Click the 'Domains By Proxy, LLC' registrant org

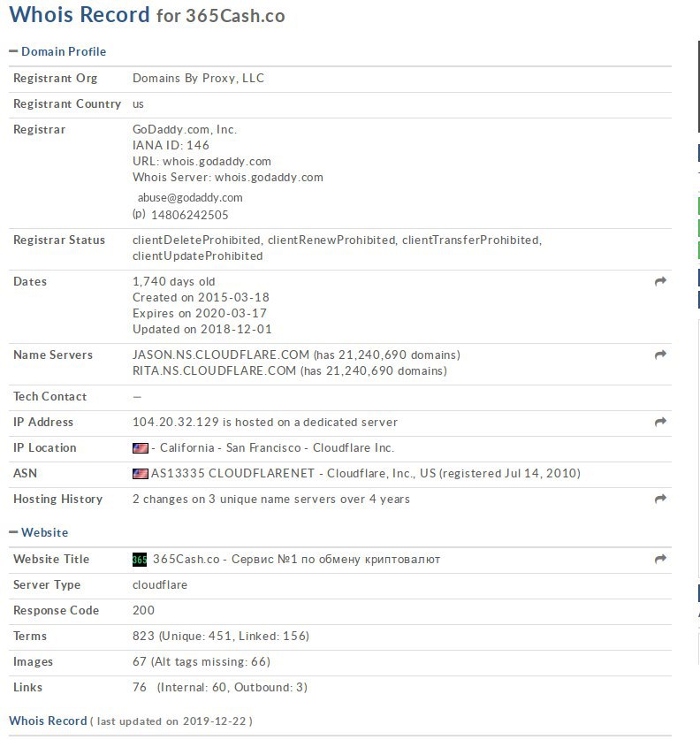coord(198,78)
